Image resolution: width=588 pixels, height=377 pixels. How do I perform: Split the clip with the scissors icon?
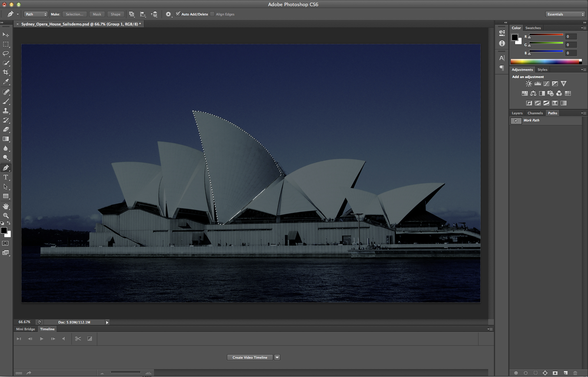(78, 339)
